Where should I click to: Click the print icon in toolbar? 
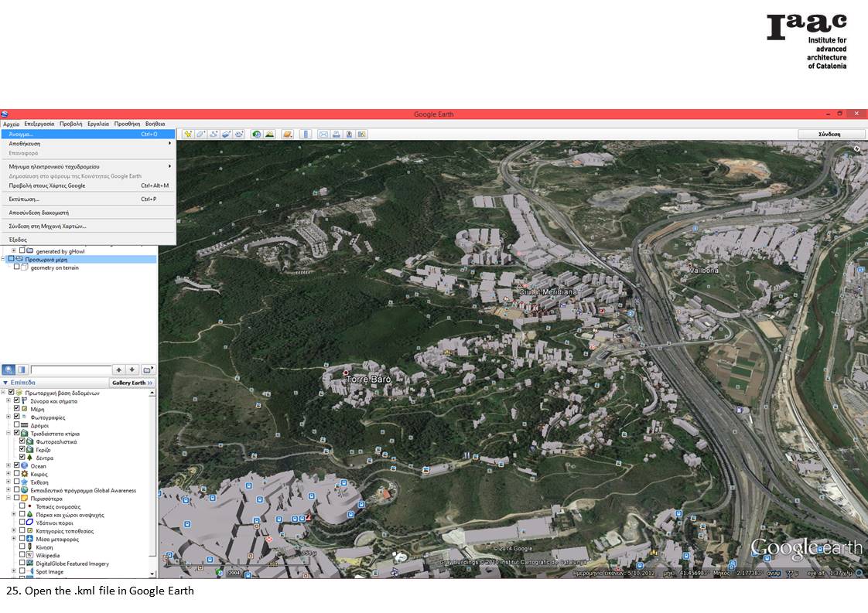[x=337, y=135]
